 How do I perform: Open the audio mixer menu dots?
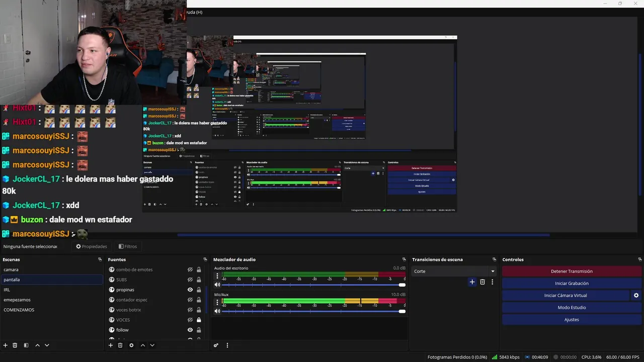(x=227, y=345)
